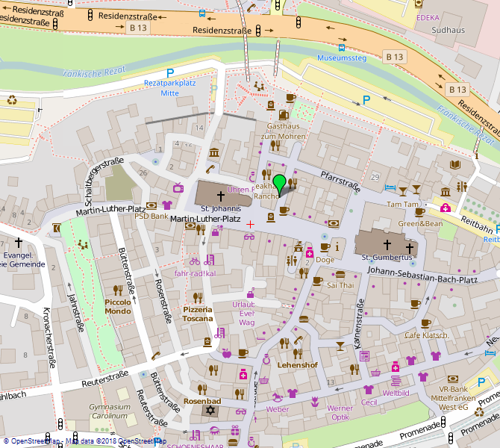This screenshot has height=448, width=500.
Task: Click the green location marker pin
Action: point(280,183)
